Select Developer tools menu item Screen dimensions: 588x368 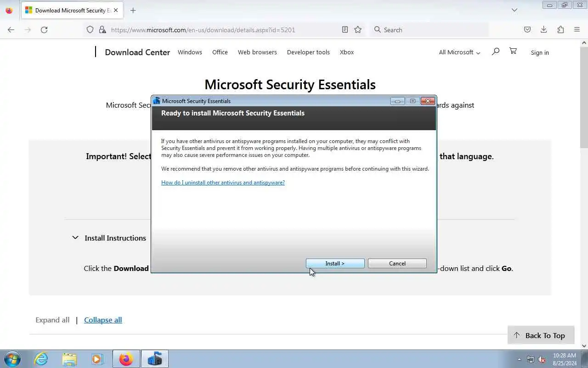coord(308,52)
